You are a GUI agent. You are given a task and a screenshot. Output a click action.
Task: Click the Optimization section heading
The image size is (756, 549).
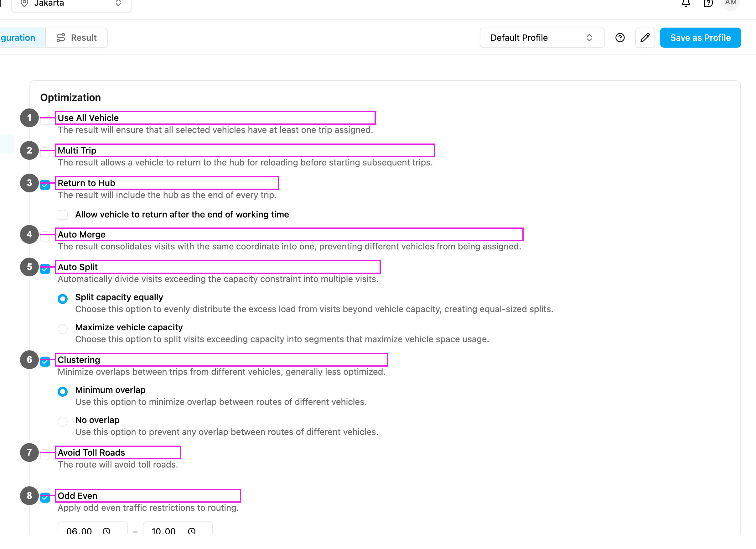coord(71,97)
